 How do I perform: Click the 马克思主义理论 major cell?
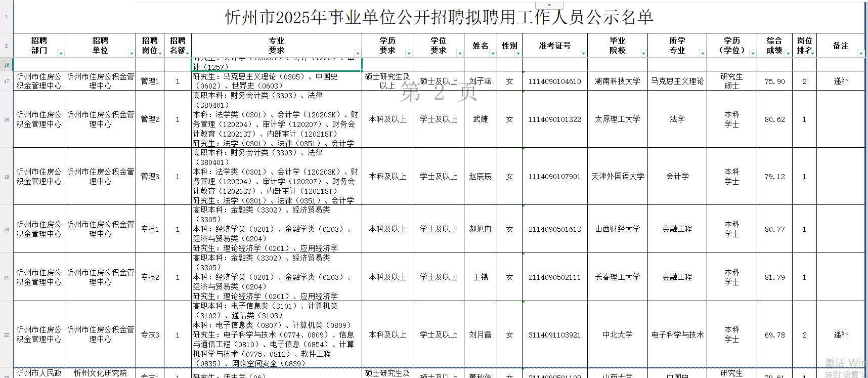coord(677,81)
